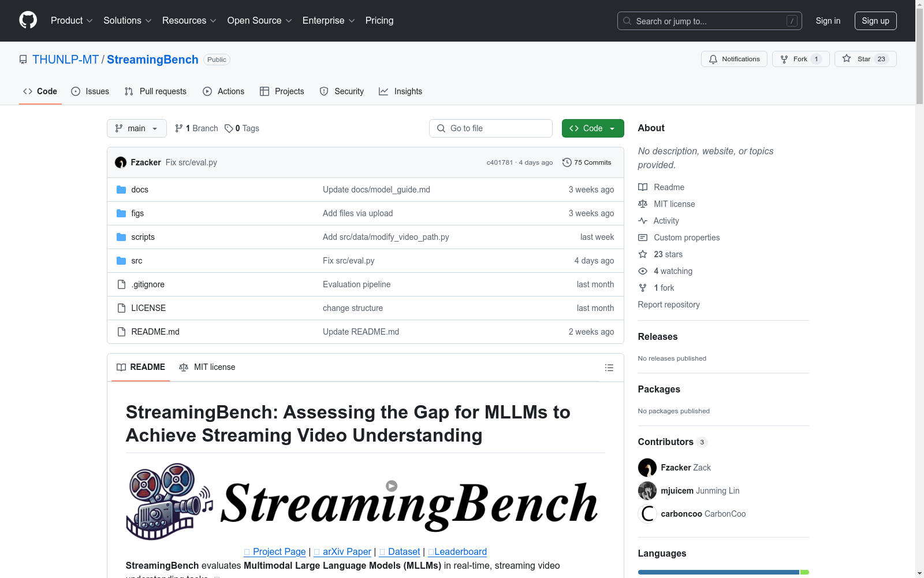Select the README tab

(x=141, y=367)
